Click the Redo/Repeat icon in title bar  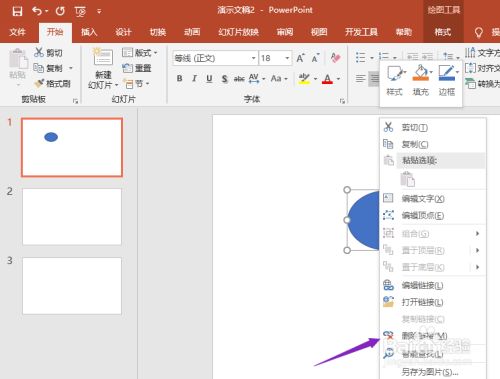(60, 11)
